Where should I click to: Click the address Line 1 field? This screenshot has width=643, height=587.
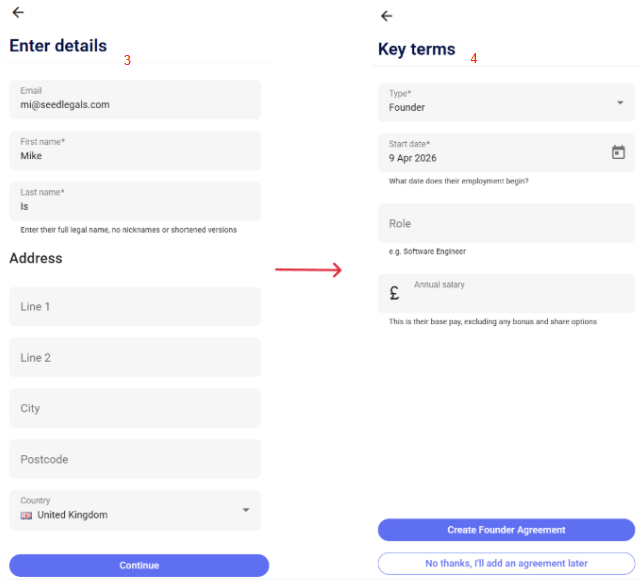tap(135, 306)
